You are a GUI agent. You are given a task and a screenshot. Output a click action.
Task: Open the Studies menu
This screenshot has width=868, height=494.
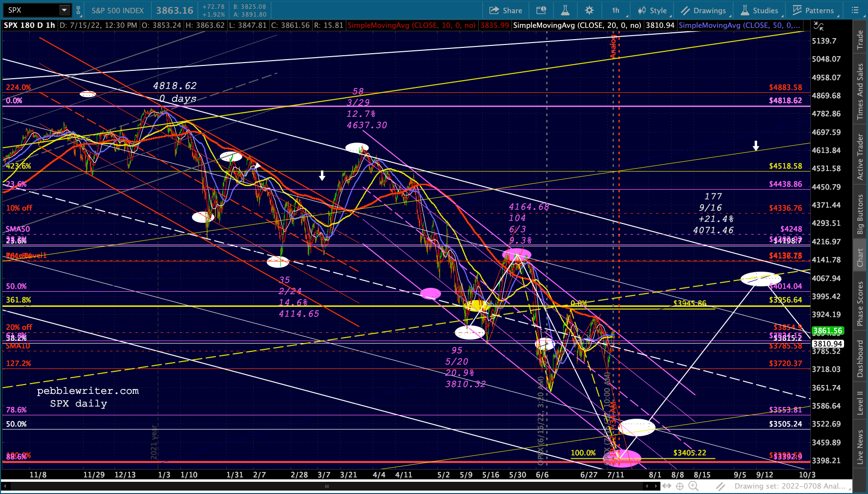click(760, 10)
